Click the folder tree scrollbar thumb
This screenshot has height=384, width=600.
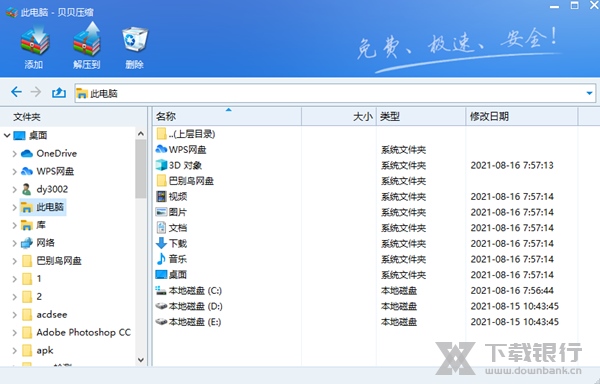tap(141, 169)
